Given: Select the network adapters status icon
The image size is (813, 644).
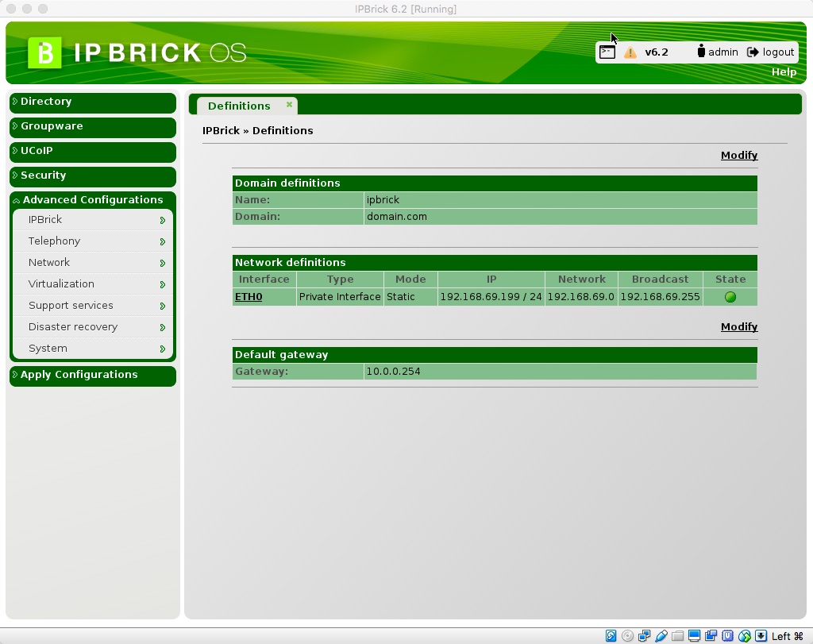Looking at the screenshot, I should coord(644,635).
